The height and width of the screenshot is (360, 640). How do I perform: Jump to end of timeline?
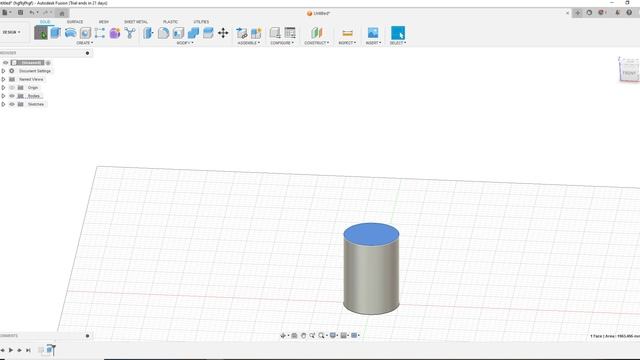click(x=28, y=350)
